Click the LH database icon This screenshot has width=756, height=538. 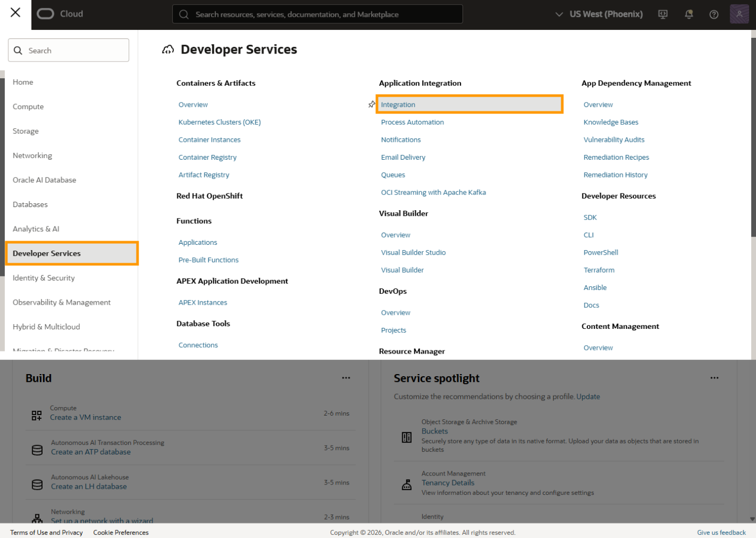coord(37,484)
